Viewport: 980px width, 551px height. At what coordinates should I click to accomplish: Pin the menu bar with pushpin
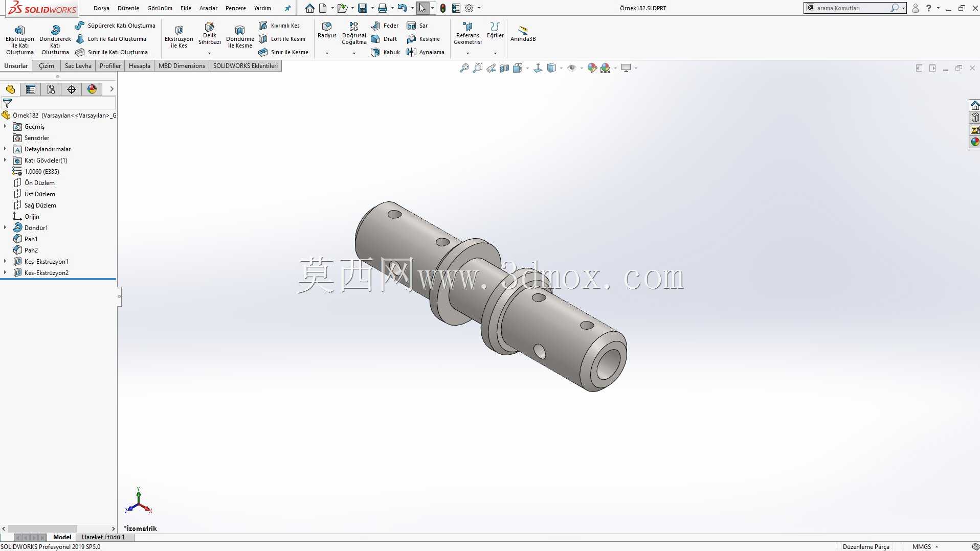[287, 8]
